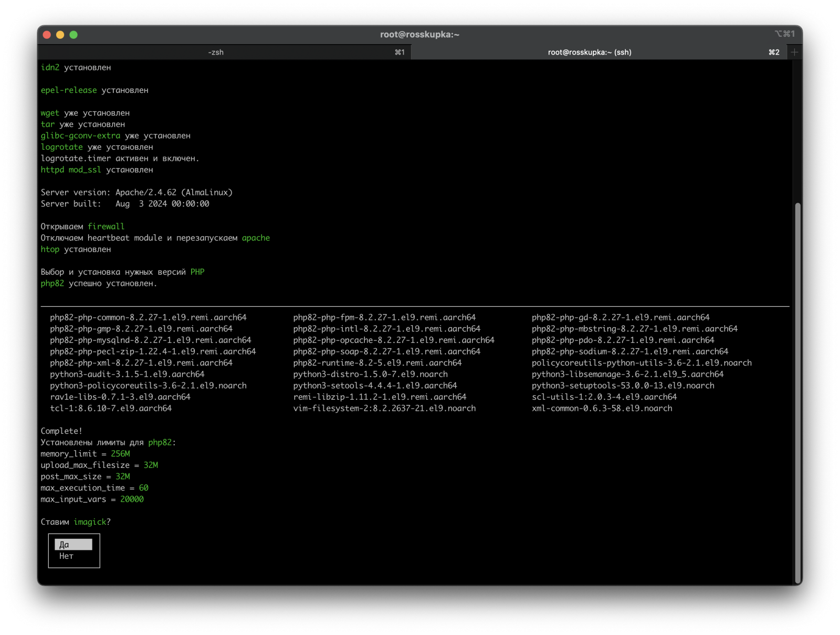Click the 'upload_max_filesize = 32M' line

pos(99,465)
